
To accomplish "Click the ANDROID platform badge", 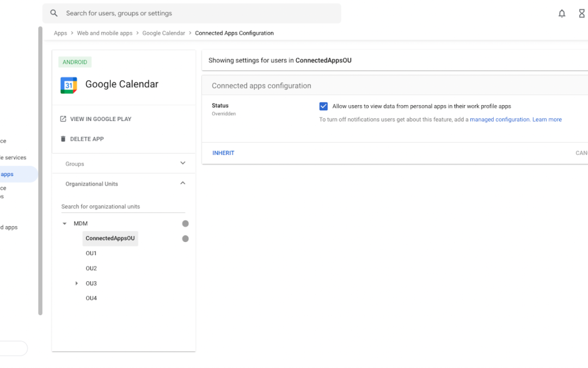I will pyautogui.click(x=75, y=62).
